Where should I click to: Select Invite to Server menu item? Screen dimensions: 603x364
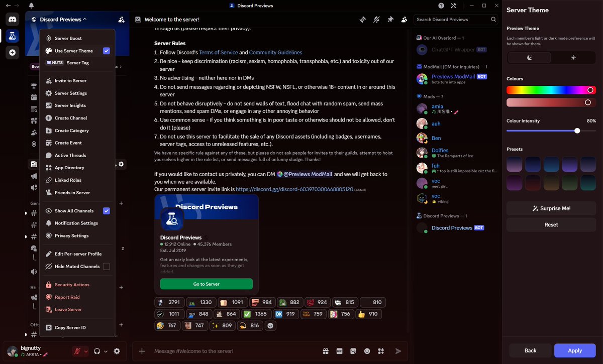(77, 81)
